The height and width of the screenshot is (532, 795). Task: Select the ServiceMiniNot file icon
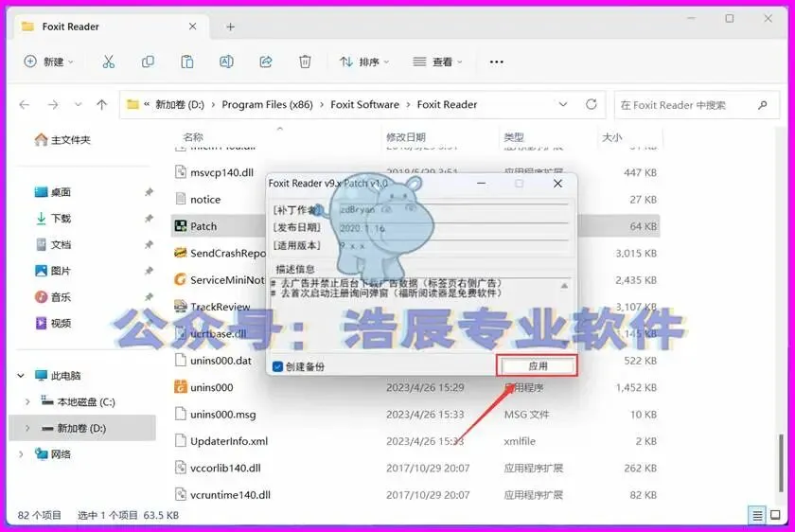pyautogui.click(x=181, y=279)
